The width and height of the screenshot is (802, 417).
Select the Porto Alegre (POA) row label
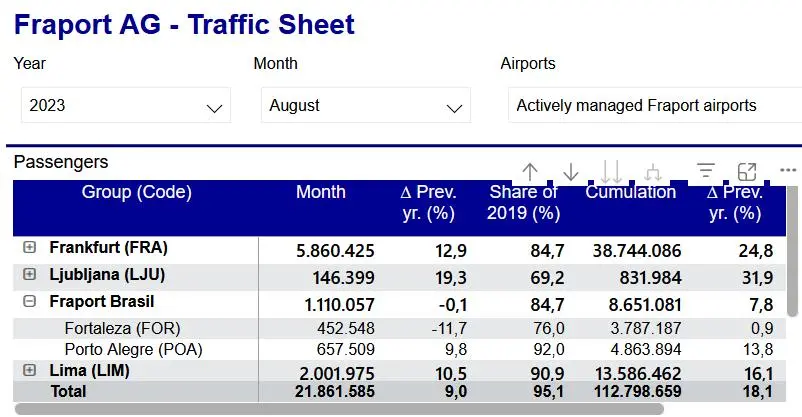(x=133, y=349)
